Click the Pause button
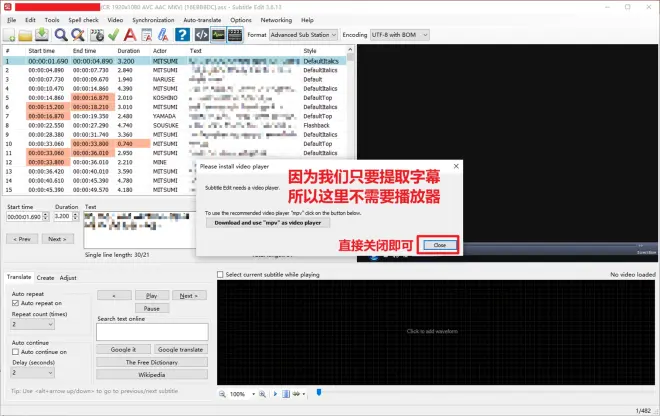Image resolution: width=660 pixels, height=416 pixels. pos(152,309)
